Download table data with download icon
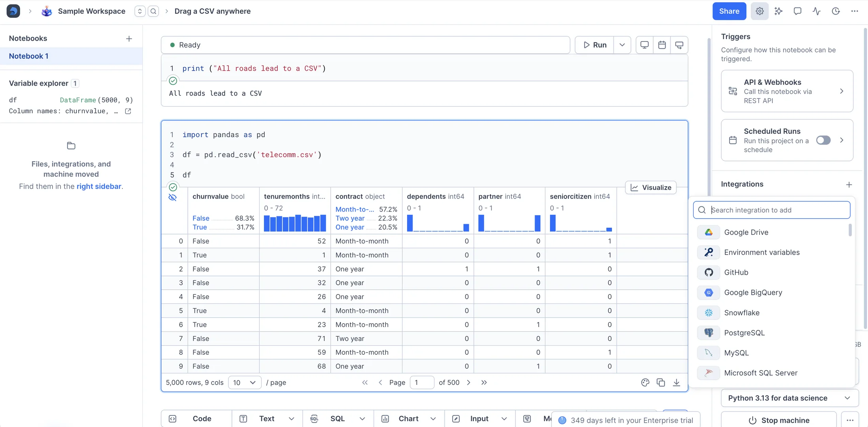The width and height of the screenshot is (868, 427). click(677, 382)
